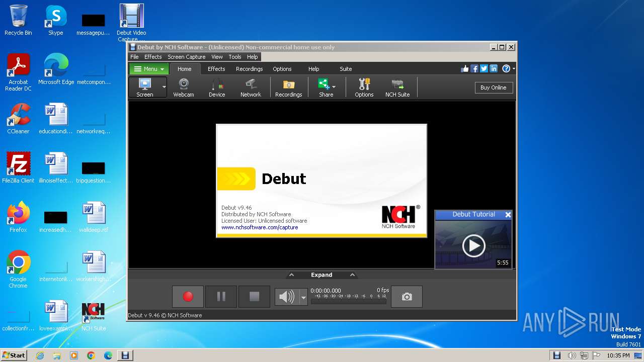Expand the Share dropdown arrow
Viewport: 644px width, 362px height.
pyautogui.click(x=334, y=87)
